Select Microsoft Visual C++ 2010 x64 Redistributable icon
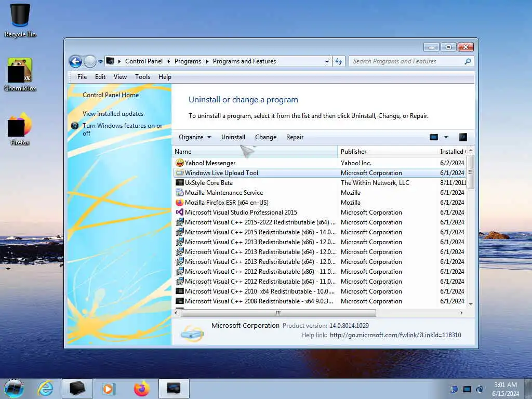532x399 pixels. (x=179, y=291)
